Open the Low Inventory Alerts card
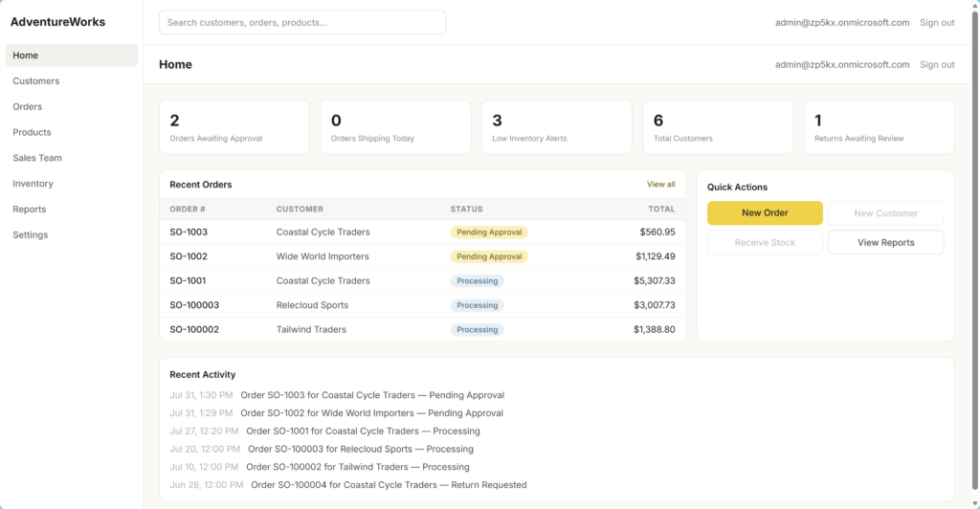 557,127
